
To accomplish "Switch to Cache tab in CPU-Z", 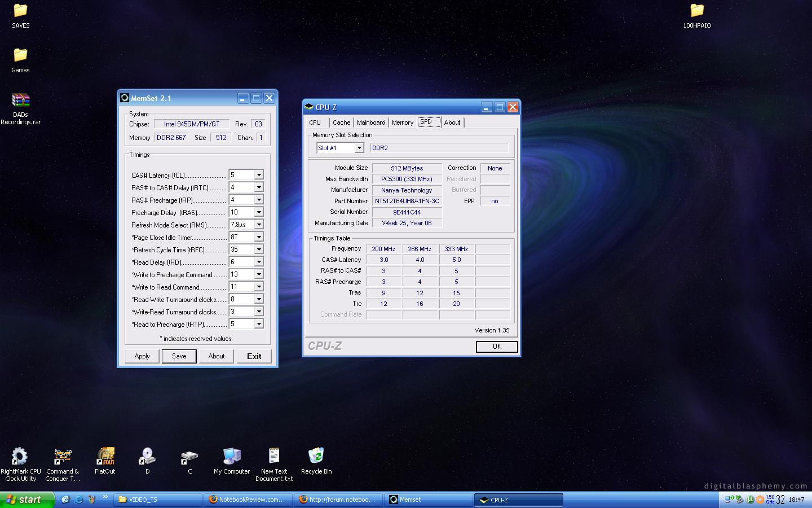I will pyautogui.click(x=341, y=122).
